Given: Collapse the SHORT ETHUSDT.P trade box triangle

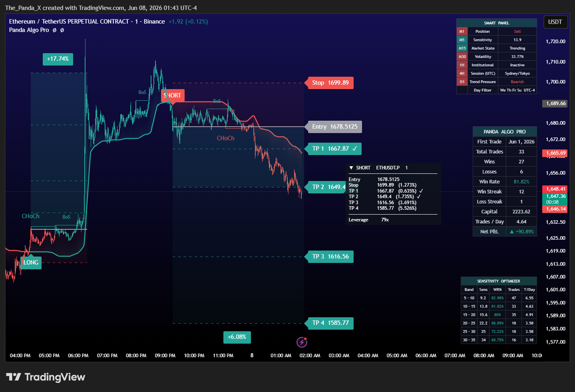Looking at the screenshot, I should point(351,168).
